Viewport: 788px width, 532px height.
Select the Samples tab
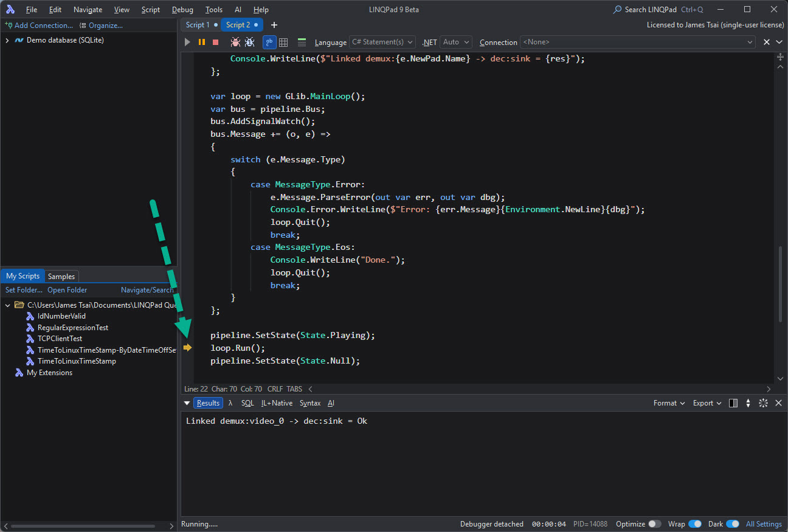[61, 276]
